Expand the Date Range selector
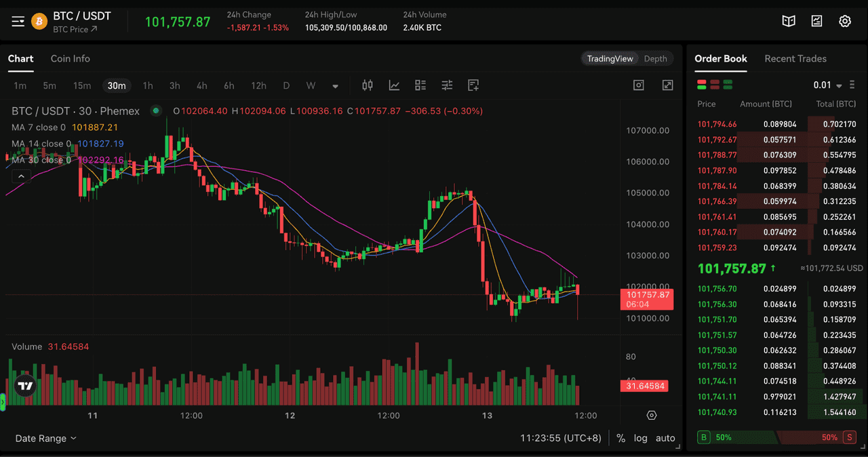The height and width of the screenshot is (457, 868). coord(45,438)
